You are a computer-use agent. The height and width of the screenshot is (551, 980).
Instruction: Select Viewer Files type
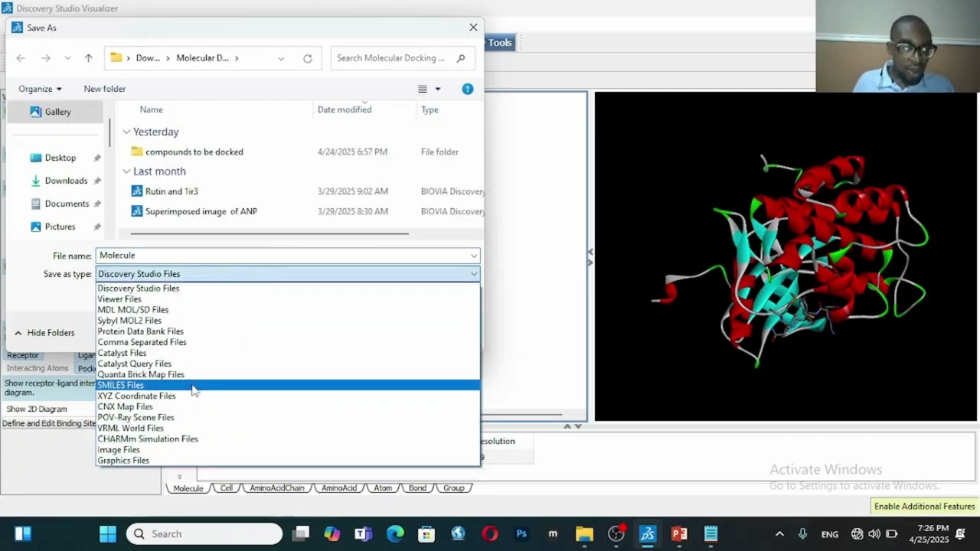coord(288,299)
